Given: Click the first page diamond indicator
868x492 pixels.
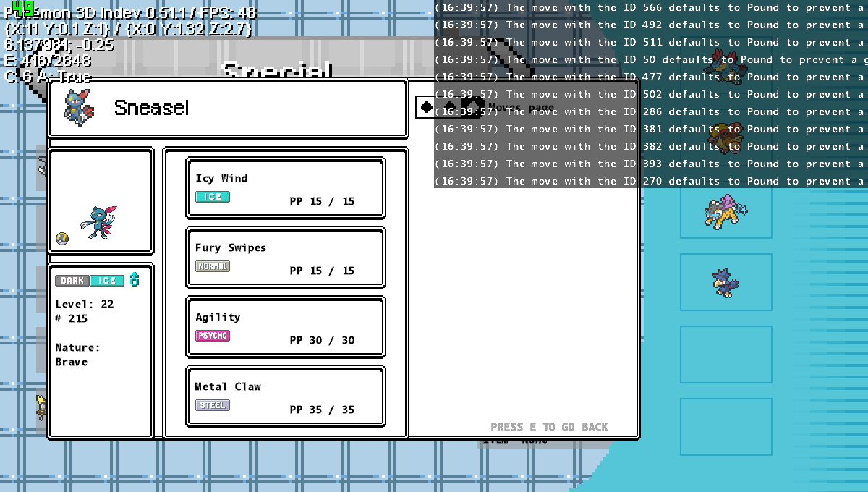Looking at the screenshot, I should pos(427,107).
